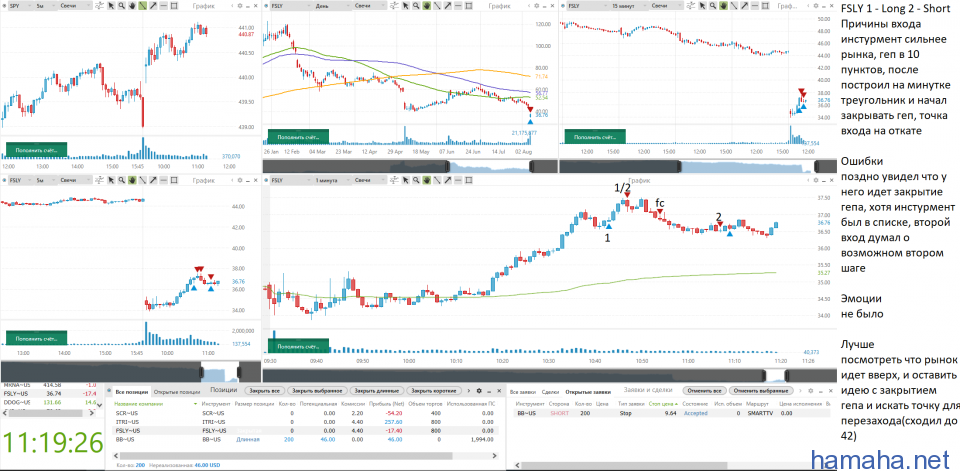The image size is (960, 471).
Task: Click the Отменить все button
Action: [x=703, y=390]
